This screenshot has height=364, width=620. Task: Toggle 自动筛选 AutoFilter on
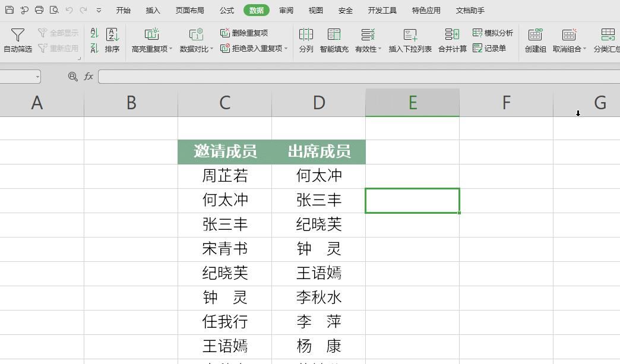(x=18, y=42)
